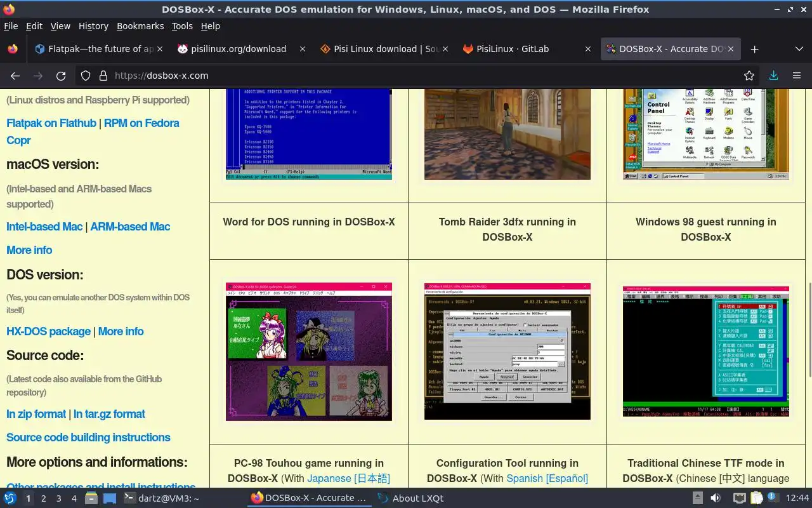The image size is (812, 508).
Task: Click the Spanish [Español] language link
Action: click(547, 478)
